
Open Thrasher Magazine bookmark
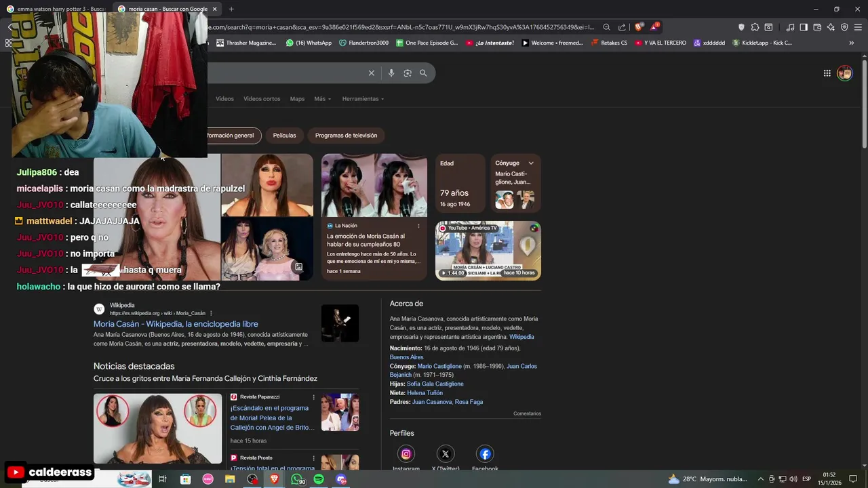(x=247, y=43)
